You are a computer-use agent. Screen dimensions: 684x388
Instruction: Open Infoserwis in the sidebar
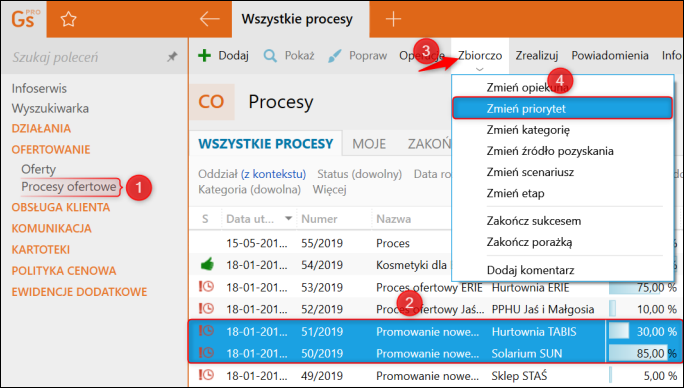[x=39, y=88]
